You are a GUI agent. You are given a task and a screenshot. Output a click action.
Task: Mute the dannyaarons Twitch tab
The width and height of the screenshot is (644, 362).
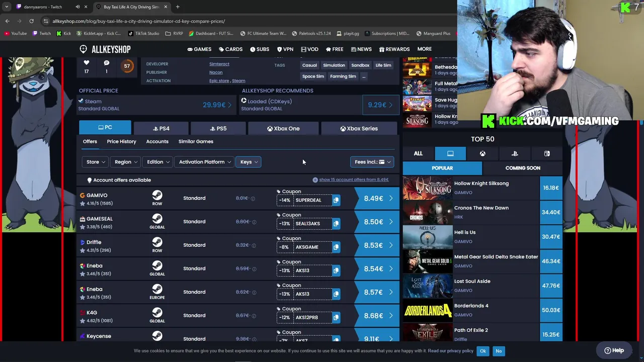coord(77,7)
